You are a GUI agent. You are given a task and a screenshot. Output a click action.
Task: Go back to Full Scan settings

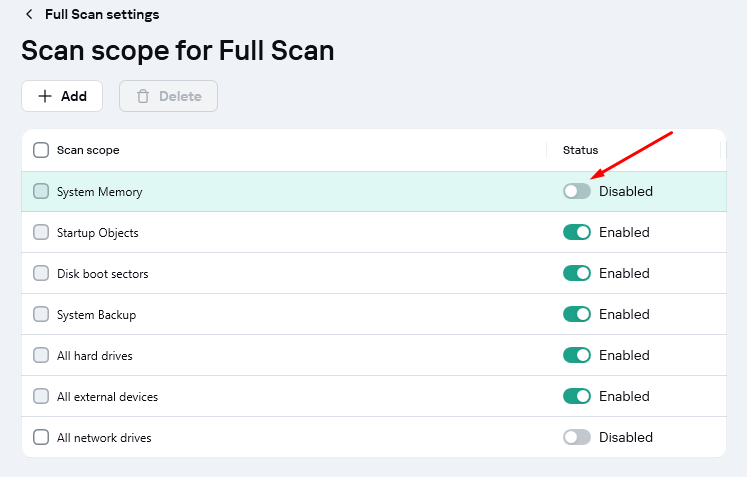(x=101, y=14)
